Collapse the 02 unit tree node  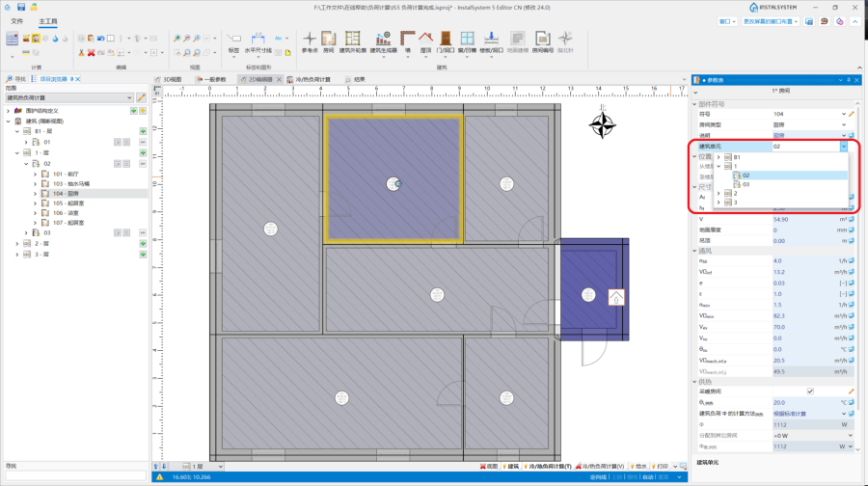pos(26,164)
